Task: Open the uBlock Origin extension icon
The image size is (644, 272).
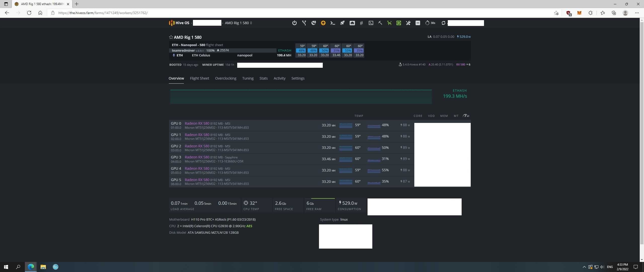Action: (x=568, y=13)
